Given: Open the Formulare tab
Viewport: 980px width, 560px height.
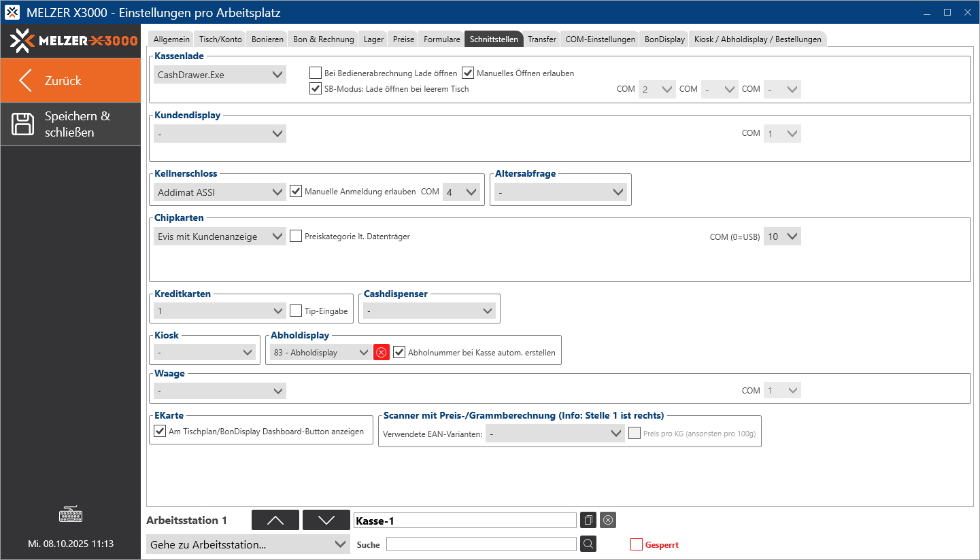Looking at the screenshot, I should click(442, 39).
